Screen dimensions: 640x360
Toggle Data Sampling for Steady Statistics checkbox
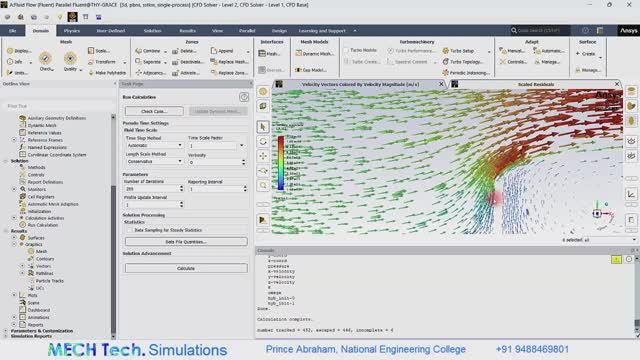pos(130,230)
